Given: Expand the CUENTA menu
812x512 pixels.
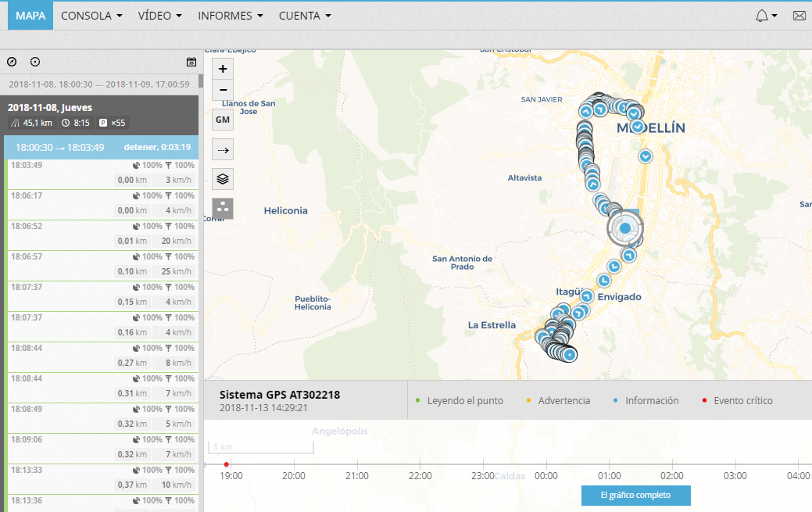Looking at the screenshot, I should coord(305,16).
